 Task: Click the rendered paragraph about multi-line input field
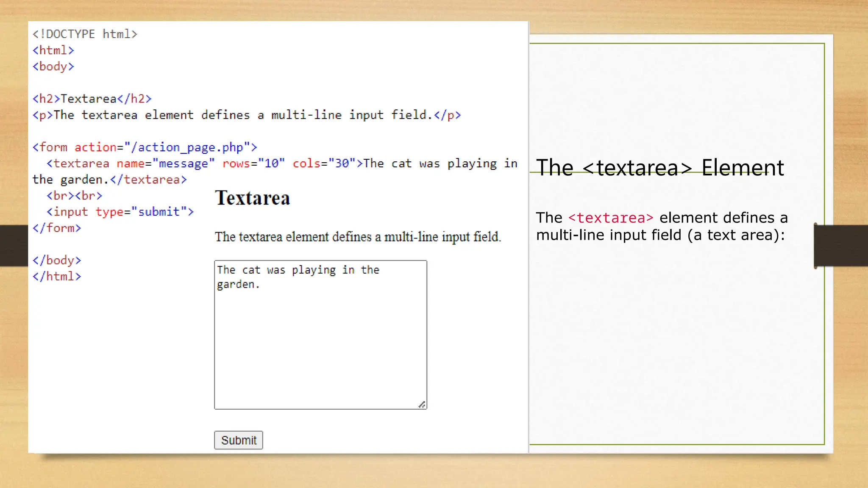click(x=358, y=237)
